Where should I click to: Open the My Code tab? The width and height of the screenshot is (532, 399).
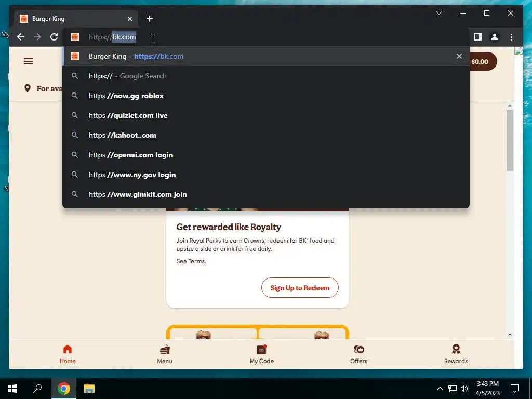(262, 354)
